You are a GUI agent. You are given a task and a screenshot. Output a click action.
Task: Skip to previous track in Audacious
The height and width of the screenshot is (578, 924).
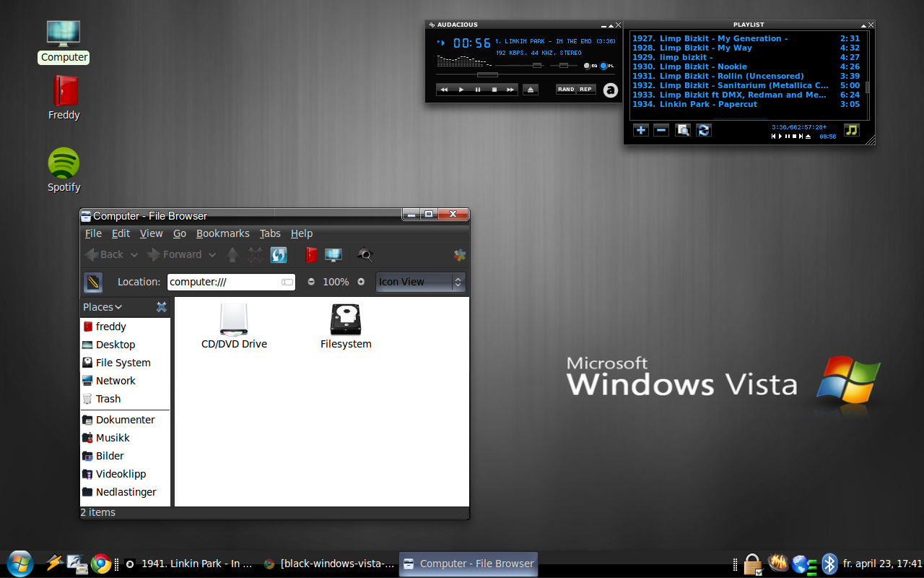pos(444,90)
